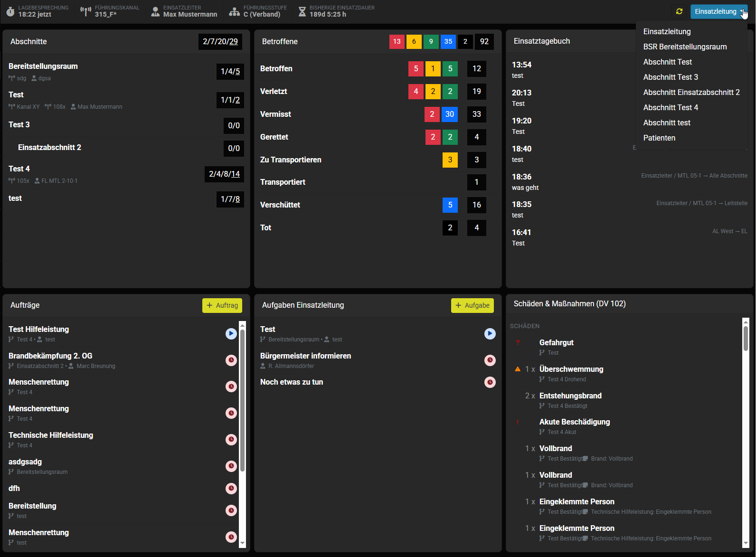Viewport: 756px width, 557px height.
Task: Click clock icon on asdgsadg order
Action: coord(231,466)
